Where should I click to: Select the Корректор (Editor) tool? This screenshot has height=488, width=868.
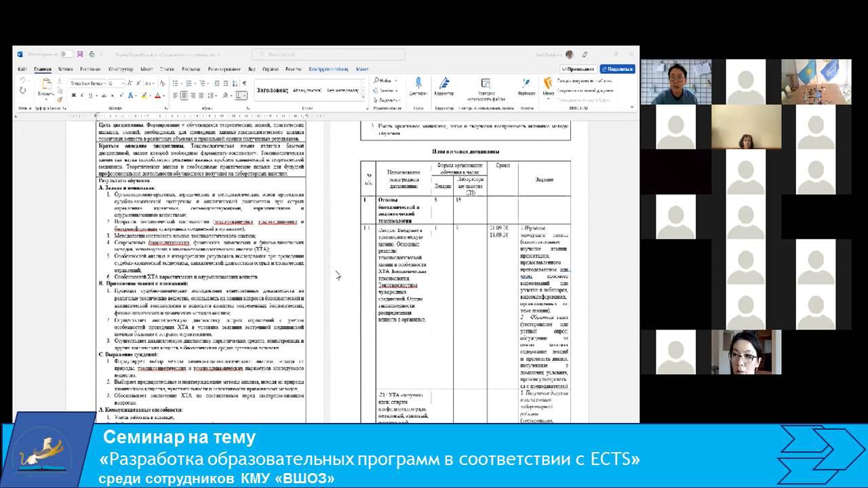(x=443, y=86)
